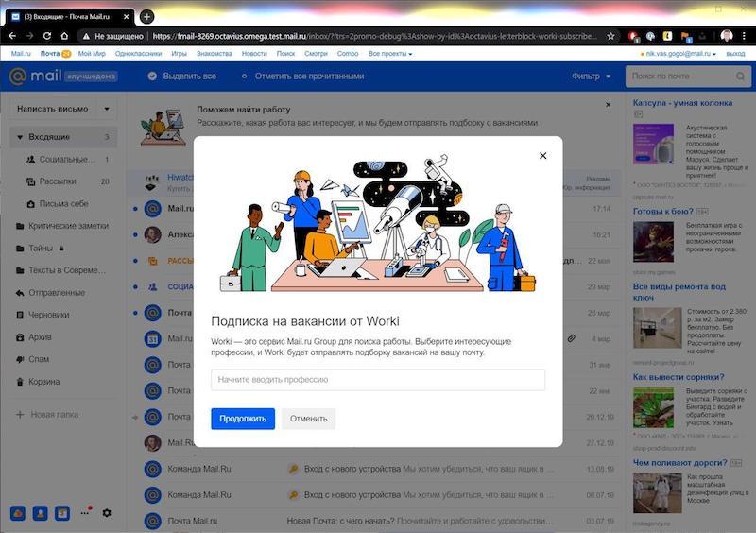The image size is (756, 533).
Task: Open the contacts icon at bottom left
Action: point(40,513)
